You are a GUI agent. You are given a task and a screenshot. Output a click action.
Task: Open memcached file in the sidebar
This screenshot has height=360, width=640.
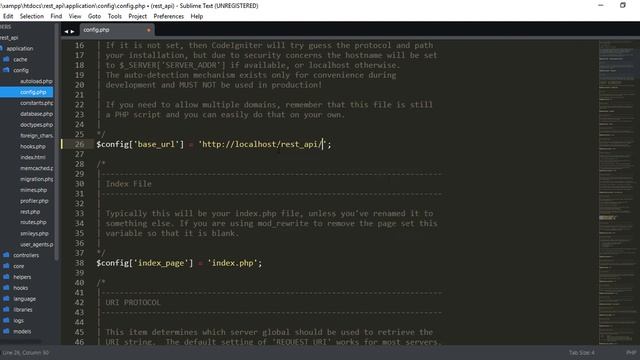36,168
